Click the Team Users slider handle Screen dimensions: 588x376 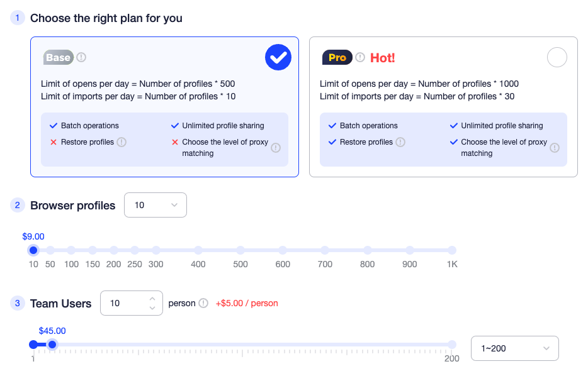point(53,345)
